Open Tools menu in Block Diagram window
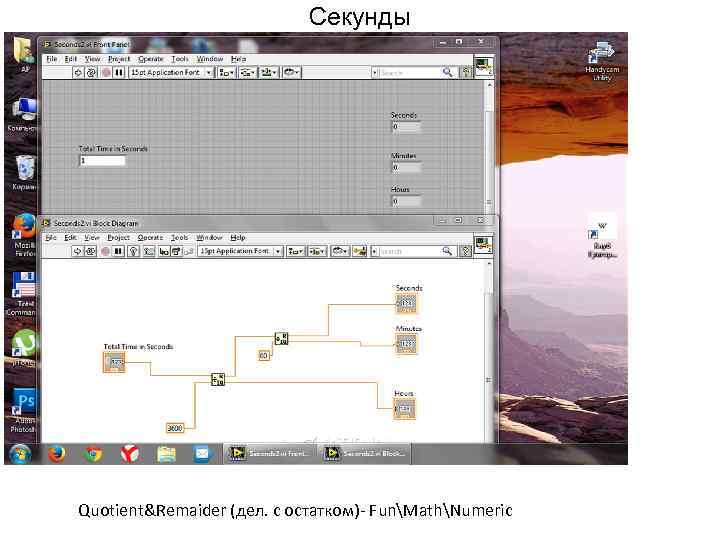Viewport: 720px width, 540px height. click(180, 237)
